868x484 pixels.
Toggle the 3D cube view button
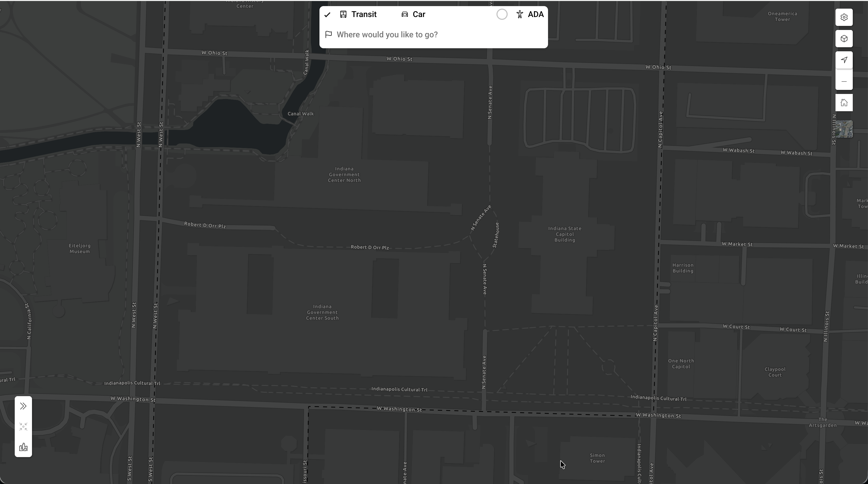pos(844,38)
